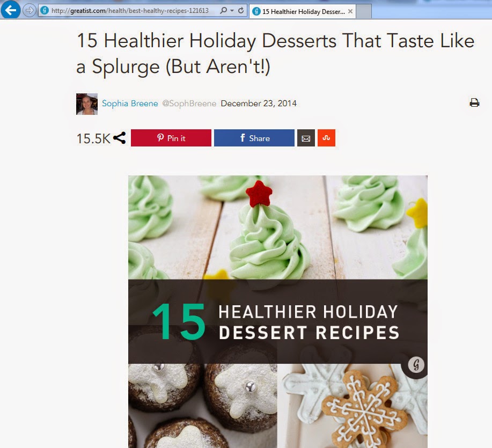
Task: Open Sophia Breene author profile link
Action: pyautogui.click(x=130, y=103)
